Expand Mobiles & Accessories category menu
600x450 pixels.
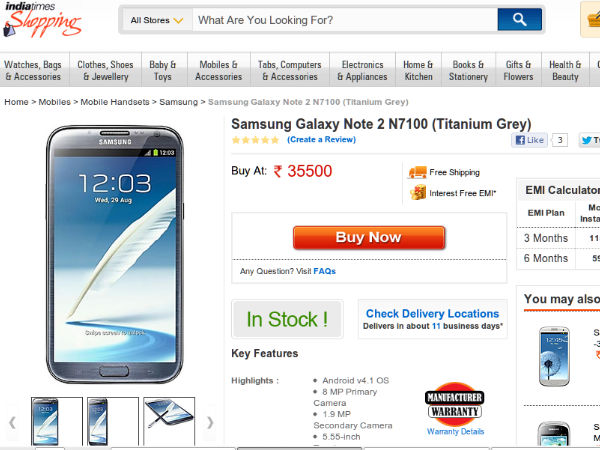218,70
